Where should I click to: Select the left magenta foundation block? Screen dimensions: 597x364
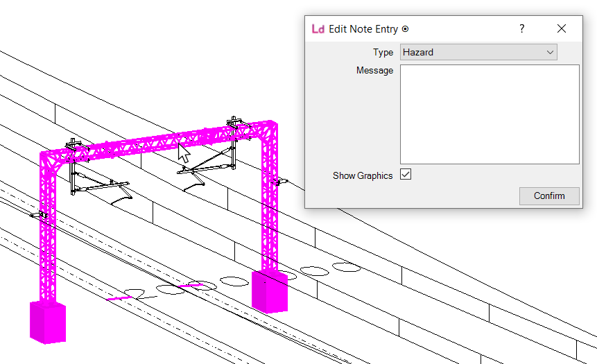(48, 322)
